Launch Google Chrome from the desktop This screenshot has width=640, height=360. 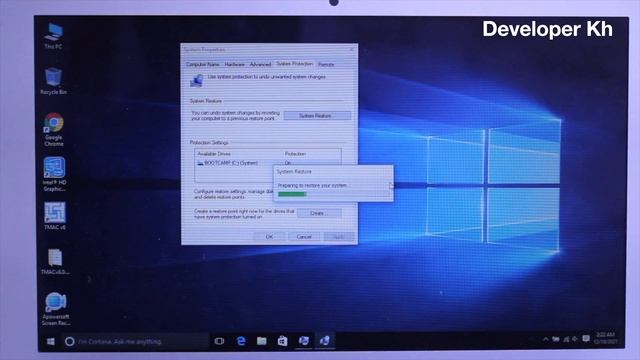[54, 129]
